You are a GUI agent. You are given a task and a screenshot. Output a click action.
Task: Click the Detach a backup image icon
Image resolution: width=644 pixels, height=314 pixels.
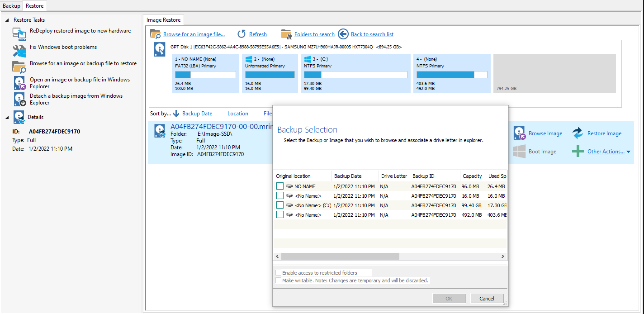(19, 99)
